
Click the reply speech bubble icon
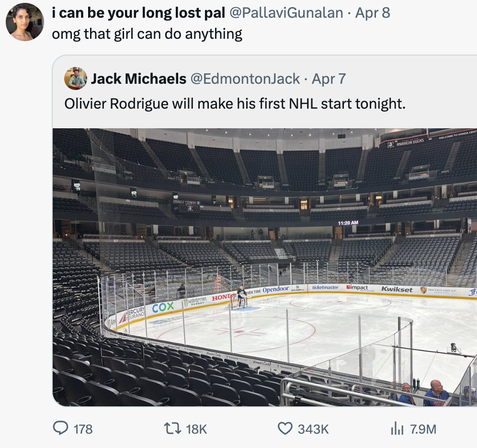(x=60, y=429)
